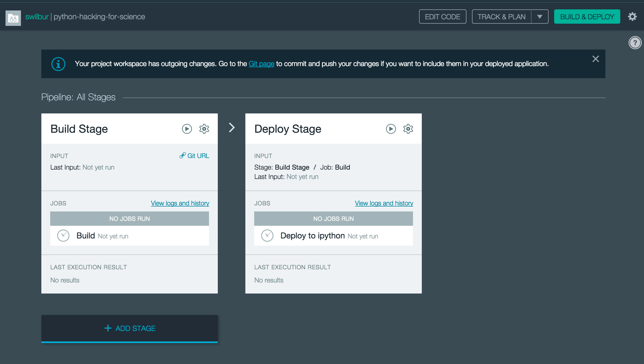
Task: Click the Git page link in banner
Action: coord(261,63)
